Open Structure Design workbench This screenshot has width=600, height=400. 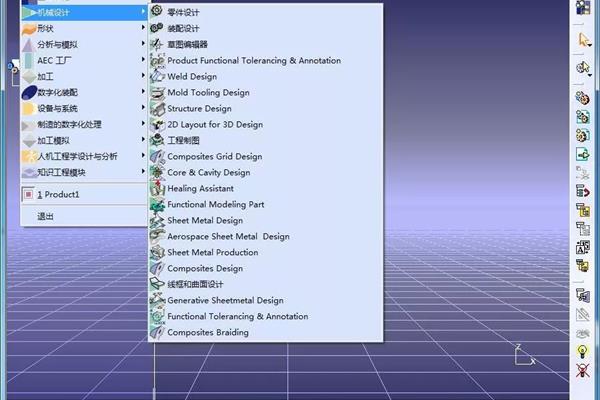266,109
